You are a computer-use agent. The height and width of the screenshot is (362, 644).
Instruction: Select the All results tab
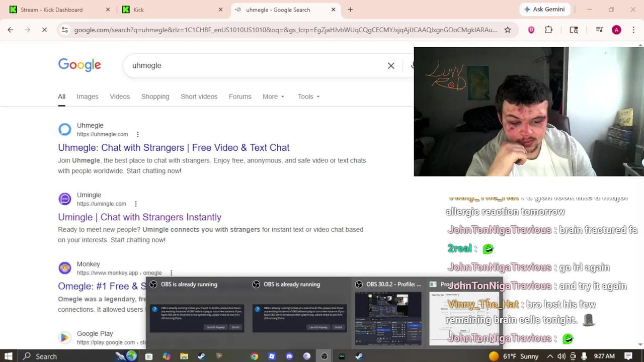coord(61,97)
